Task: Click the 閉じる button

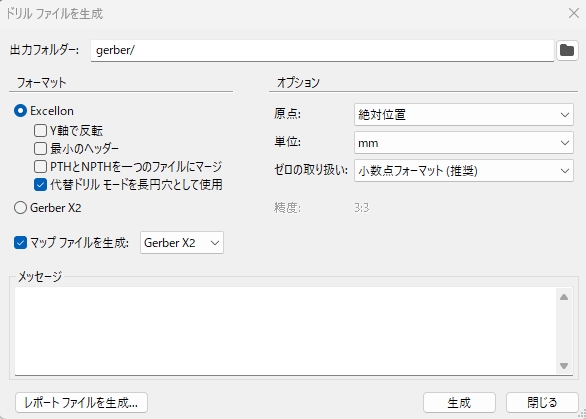Action: click(542, 403)
